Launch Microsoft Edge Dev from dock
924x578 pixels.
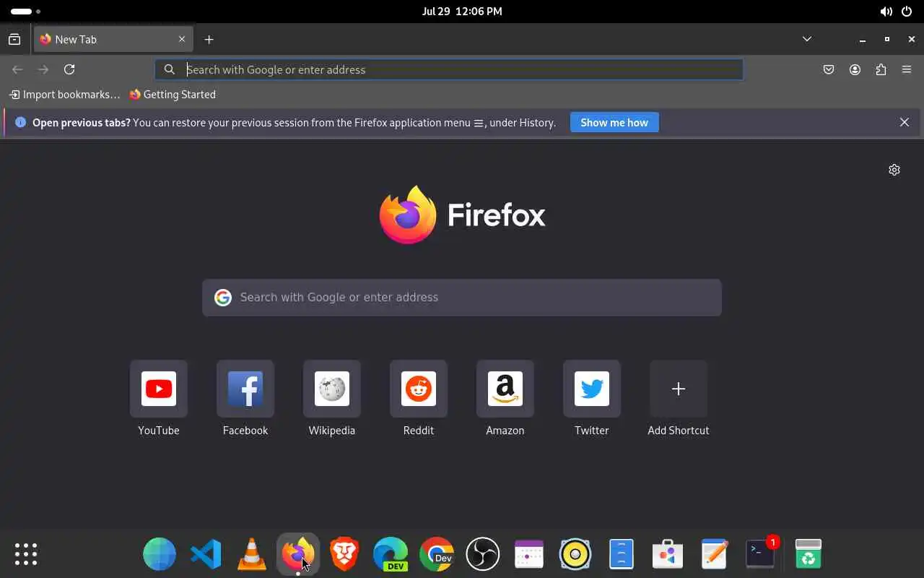pyautogui.click(x=391, y=554)
